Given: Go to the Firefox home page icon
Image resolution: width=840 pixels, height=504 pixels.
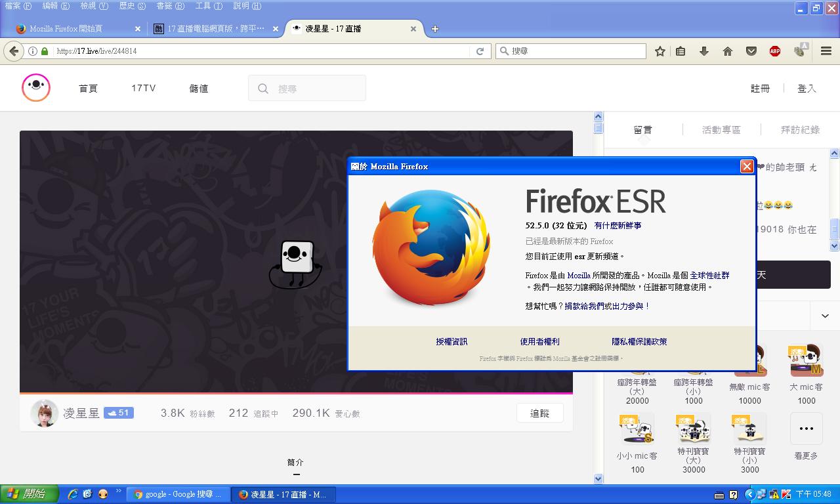Looking at the screenshot, I should (x=728, y=51).
